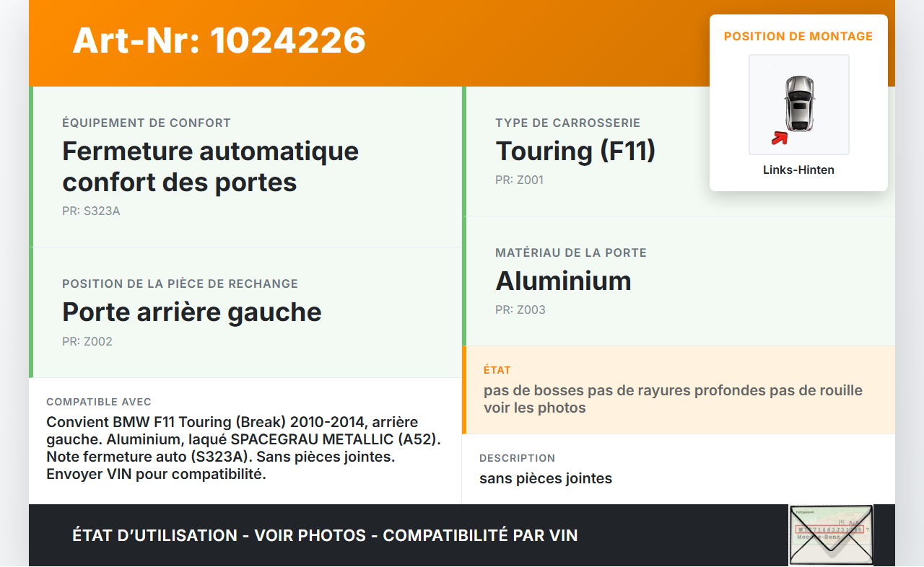This screenshot has width=924, height=567.
Task: Click the PR: S323A code
Action: click(91, 211)
